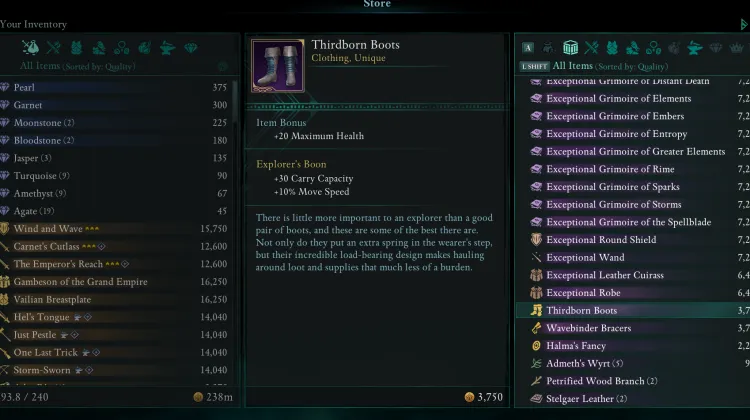This screenshot has width=750, height=420.
Task: Select armor filter in store panel
Action: click(615, 47)
